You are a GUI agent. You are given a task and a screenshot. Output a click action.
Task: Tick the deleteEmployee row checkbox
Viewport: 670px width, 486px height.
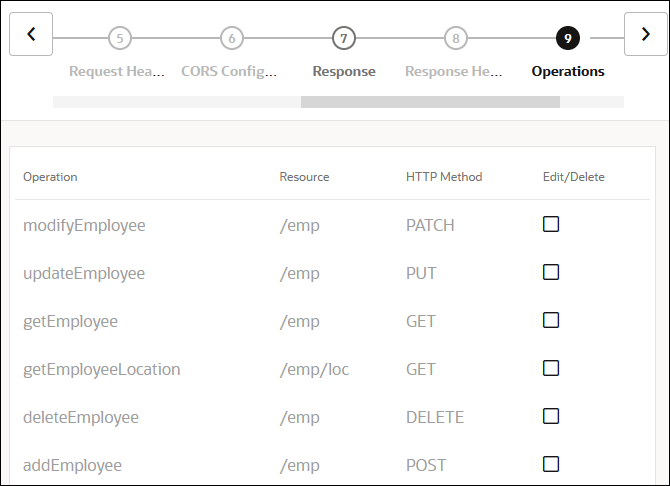coord(551,416)
